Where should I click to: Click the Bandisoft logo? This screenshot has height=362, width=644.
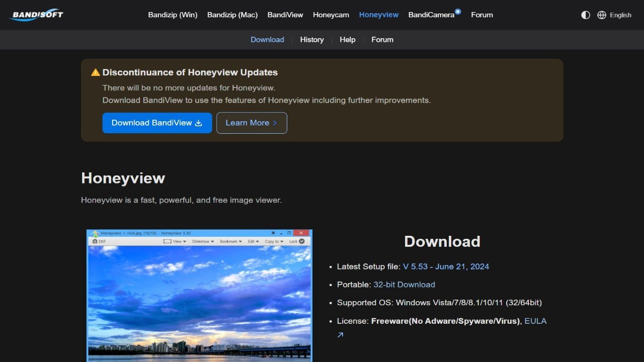(36, 15)
